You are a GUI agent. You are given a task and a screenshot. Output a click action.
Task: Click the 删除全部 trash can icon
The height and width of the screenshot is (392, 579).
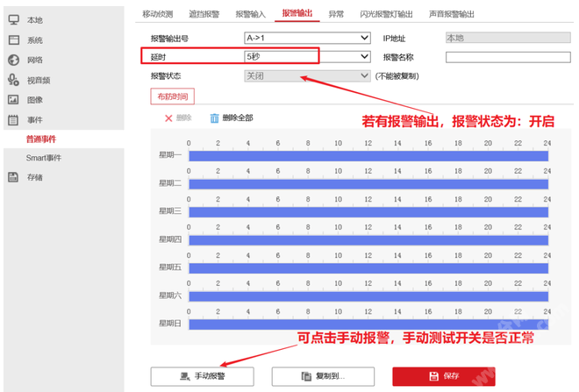coord(214,118)
